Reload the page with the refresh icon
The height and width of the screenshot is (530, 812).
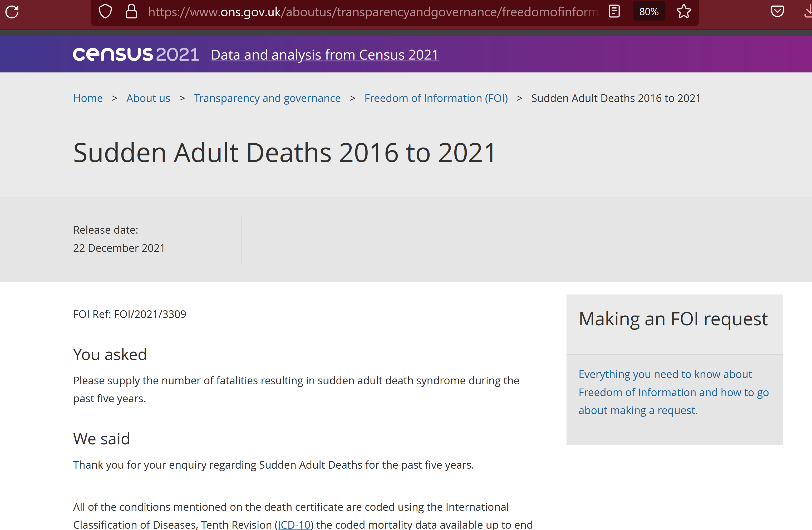pos(12,12)
